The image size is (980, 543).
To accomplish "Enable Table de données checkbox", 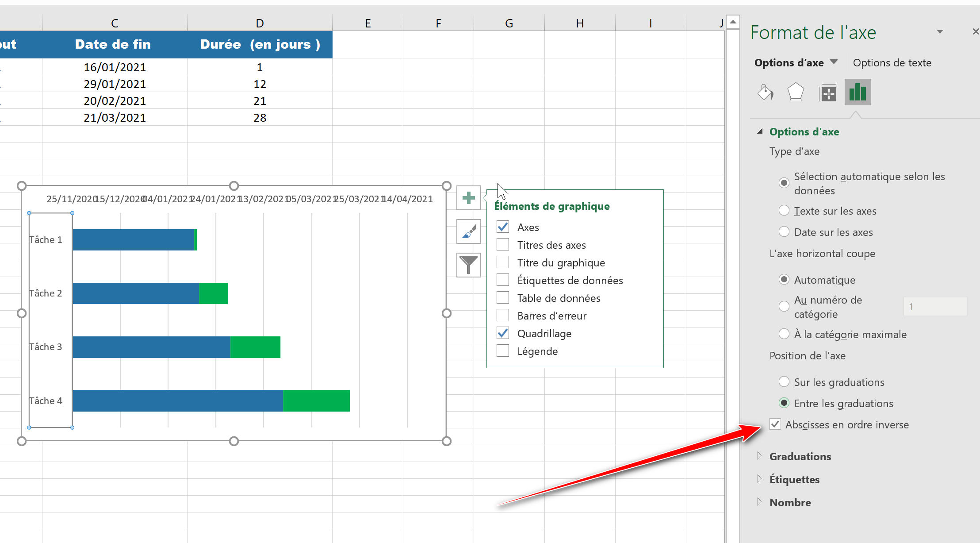I will 503,297.
